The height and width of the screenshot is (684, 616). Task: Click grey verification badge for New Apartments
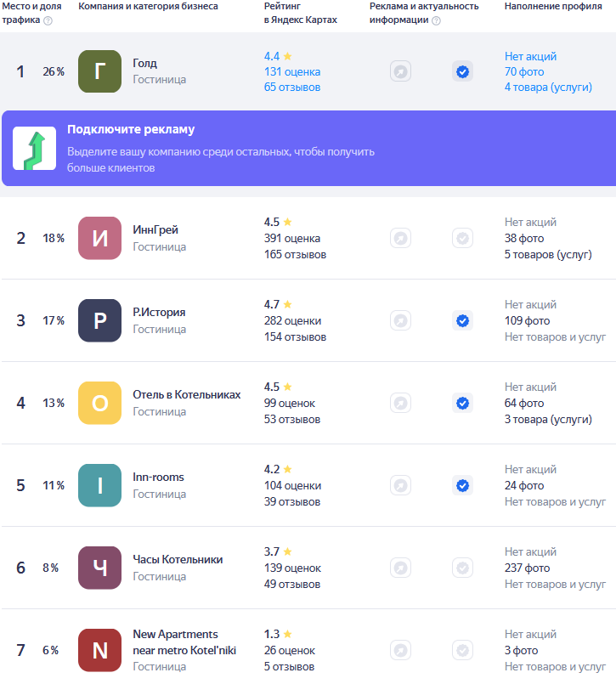pyautogui.click(x=462, y=650)
